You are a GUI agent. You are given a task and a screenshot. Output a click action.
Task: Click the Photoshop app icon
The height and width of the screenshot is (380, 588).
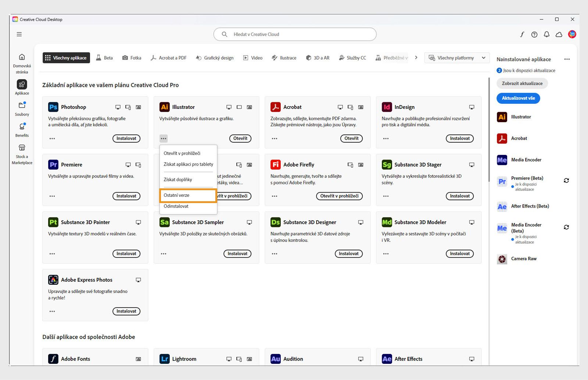pos(53,107)
